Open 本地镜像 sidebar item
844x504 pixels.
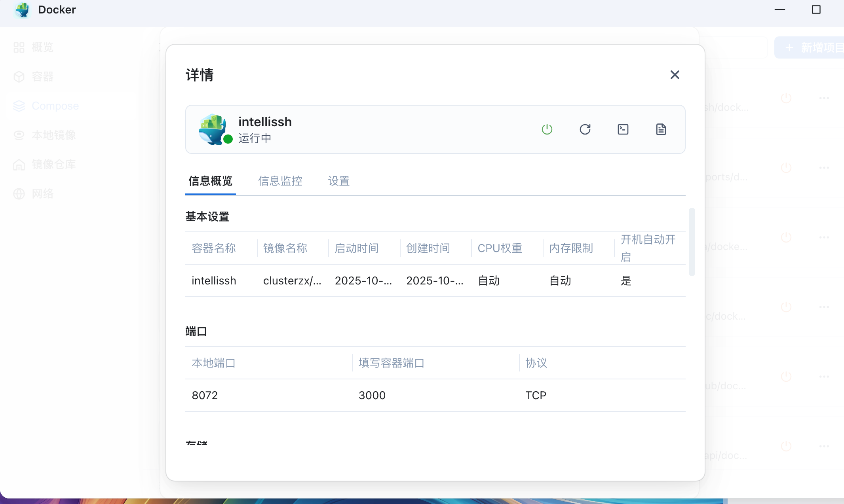(53, 135)
